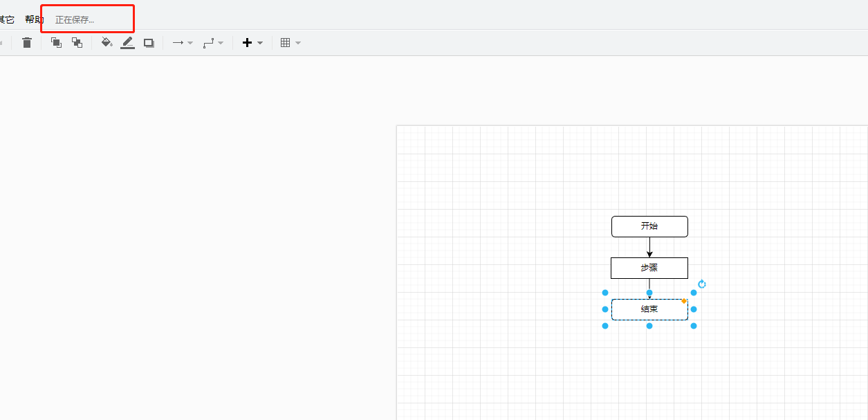The height and width of the screenshot is (420, 868).
Task: Select the 步骤 rectangle shape
Action: tap(649, 268)
